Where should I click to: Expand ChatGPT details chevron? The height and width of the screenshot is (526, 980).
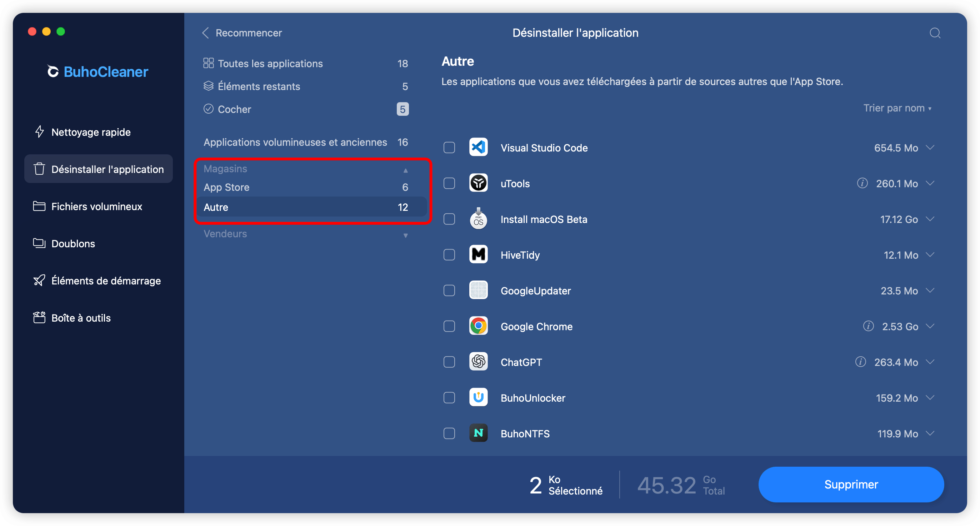click(930, 362)
